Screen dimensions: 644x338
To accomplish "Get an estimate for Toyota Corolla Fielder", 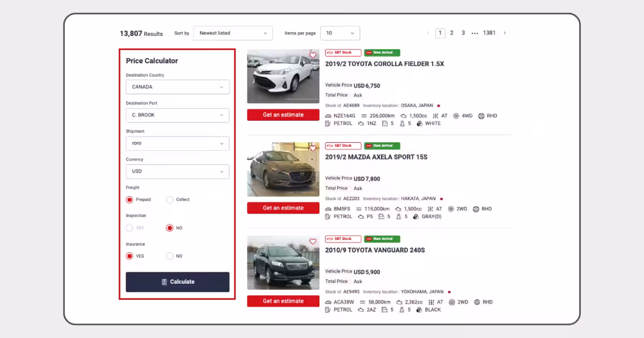I will pyautogui.click(x=283, y=115).
